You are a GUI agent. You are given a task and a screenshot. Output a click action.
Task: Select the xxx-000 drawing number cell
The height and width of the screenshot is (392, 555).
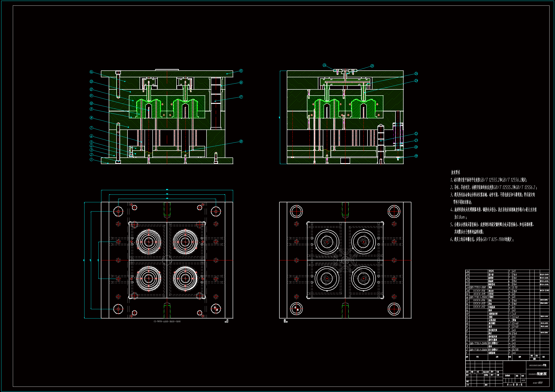pyautogui.click(x=537, y=383)
